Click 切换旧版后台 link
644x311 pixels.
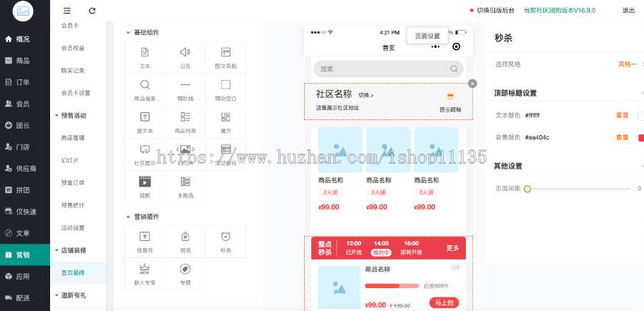tap(495, 11)
